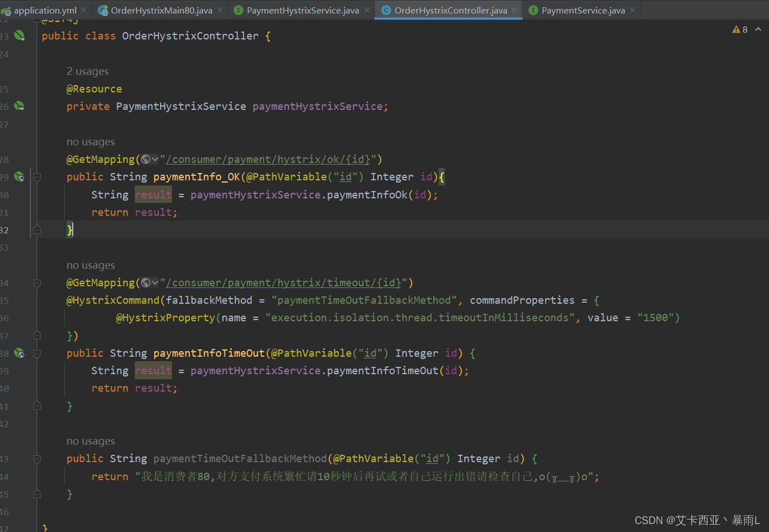The height and width of the screenshot is (532, 769).
Task: Open the PaymentService.java tab
Action: coord(583,10)
